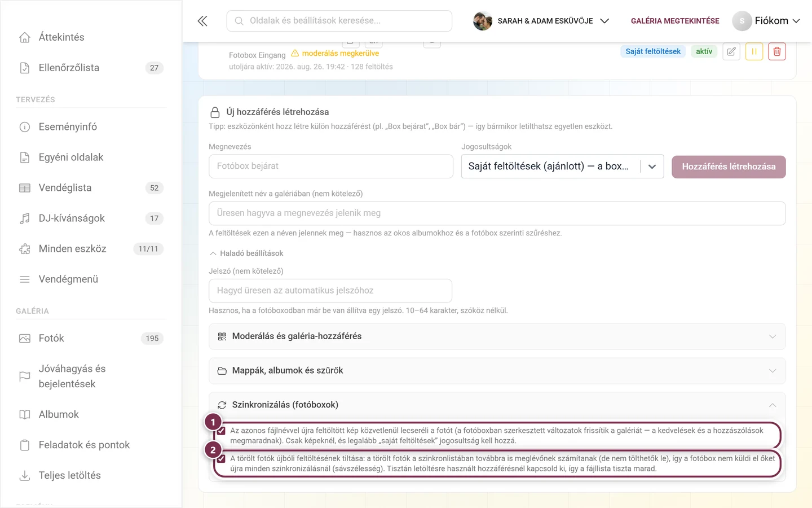The height and width of the screenshot is (508, 812).
Task: Open the GALÉRIA MEGTEKINTÉSE link
Action: pyautogui.click(x=675, y=21)
